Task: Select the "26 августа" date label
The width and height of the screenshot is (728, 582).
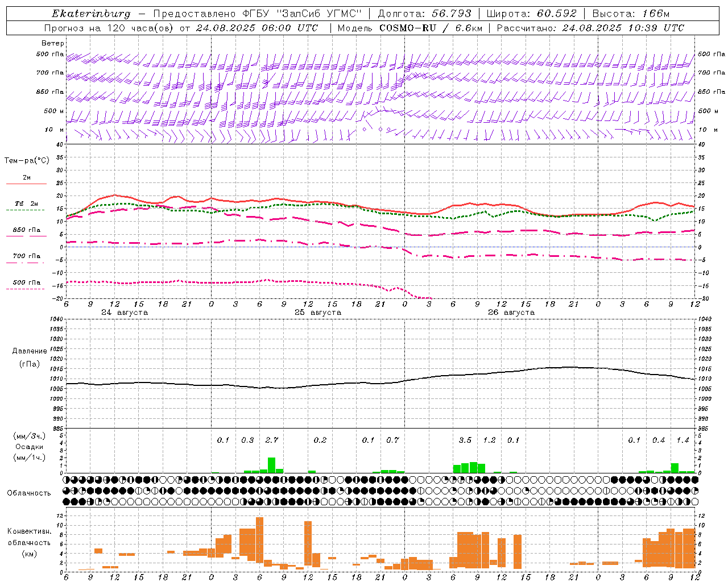Action: click(511, 313)
